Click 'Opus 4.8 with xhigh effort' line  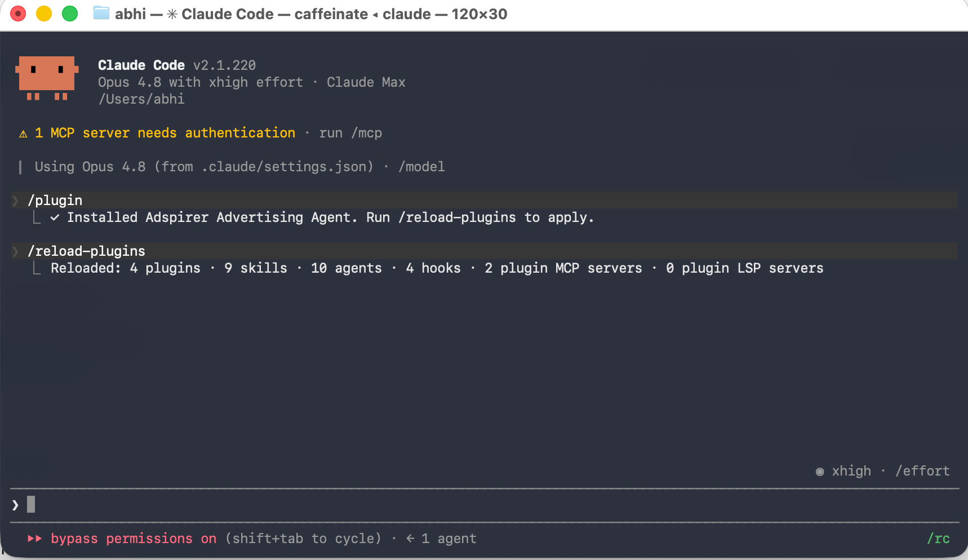(x=201, y=82)
